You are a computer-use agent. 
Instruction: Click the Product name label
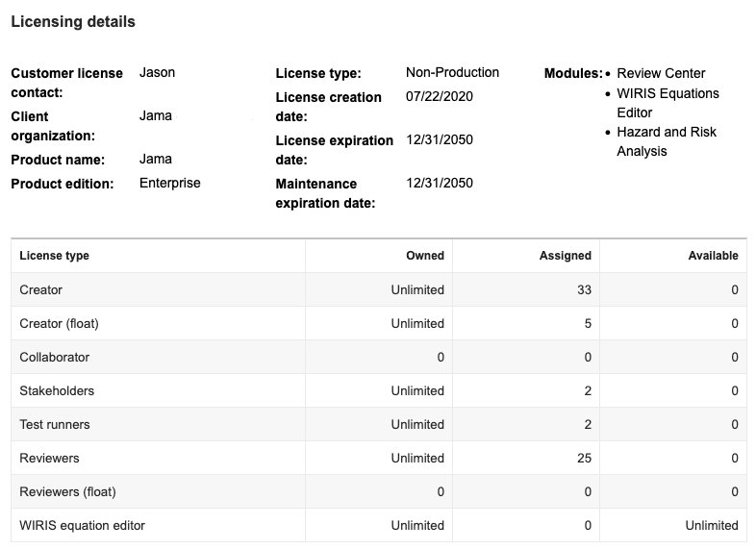(x=58, y=160)
